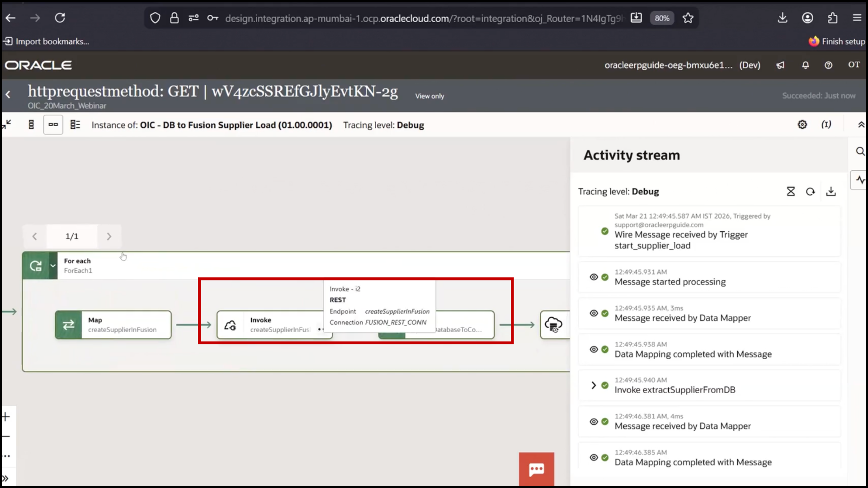Open more canvas options ellipsis
Viewport: 868px width, 488px height.
(x=6, y=456)
